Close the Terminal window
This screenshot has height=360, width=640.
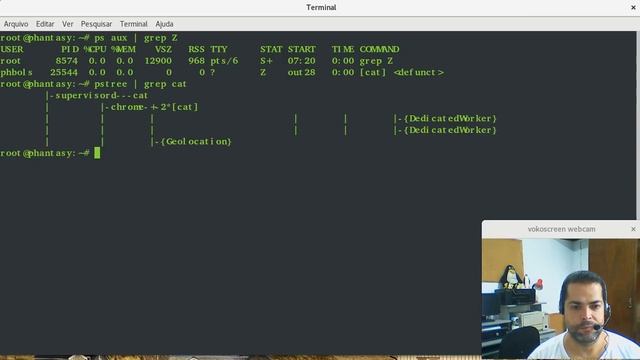click(633, 7)
